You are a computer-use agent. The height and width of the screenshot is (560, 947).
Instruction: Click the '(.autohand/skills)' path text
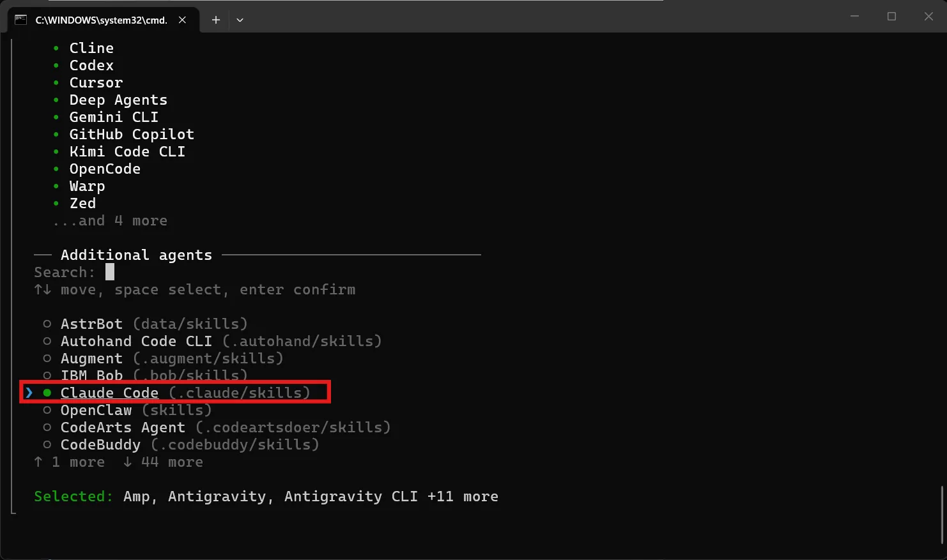click(x=302, y=341)
